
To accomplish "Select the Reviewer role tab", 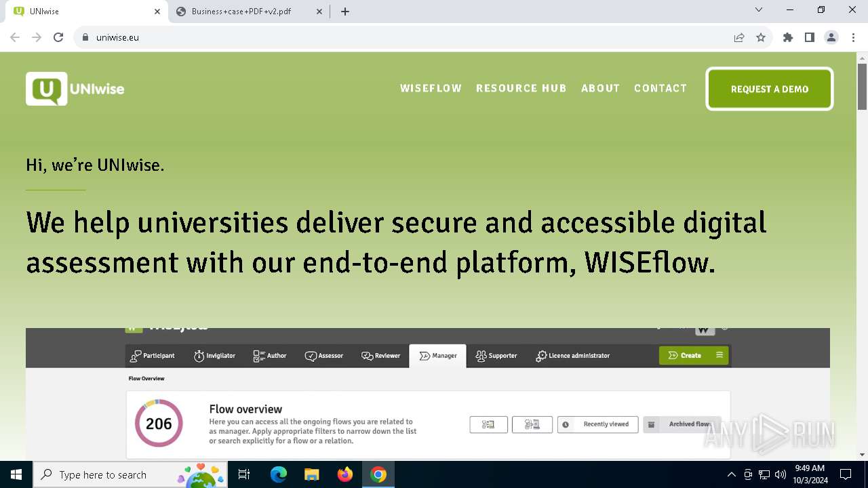I will coord(381,356).
